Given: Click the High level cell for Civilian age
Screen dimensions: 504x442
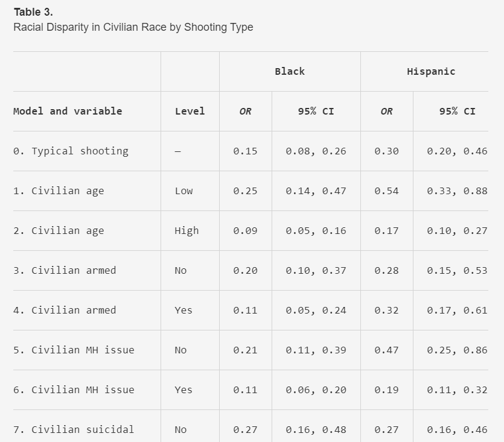Looking at the screenshot, I should pos(187,230).
